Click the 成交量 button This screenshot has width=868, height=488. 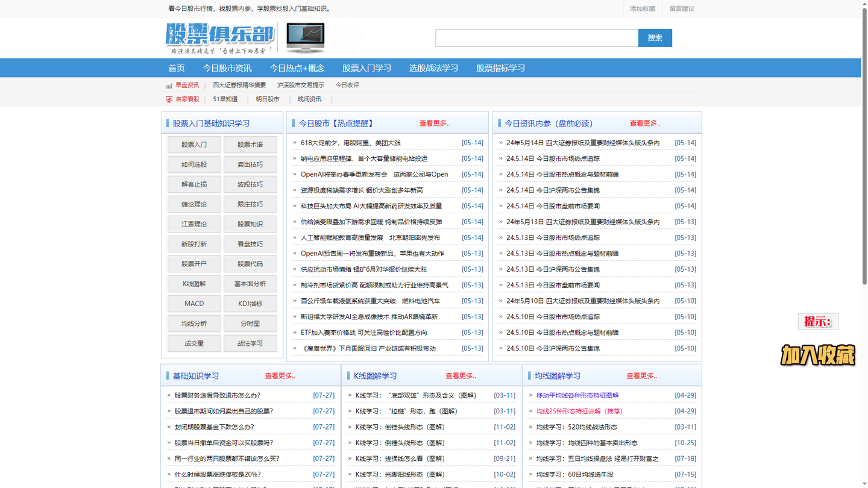coord(194,343)
